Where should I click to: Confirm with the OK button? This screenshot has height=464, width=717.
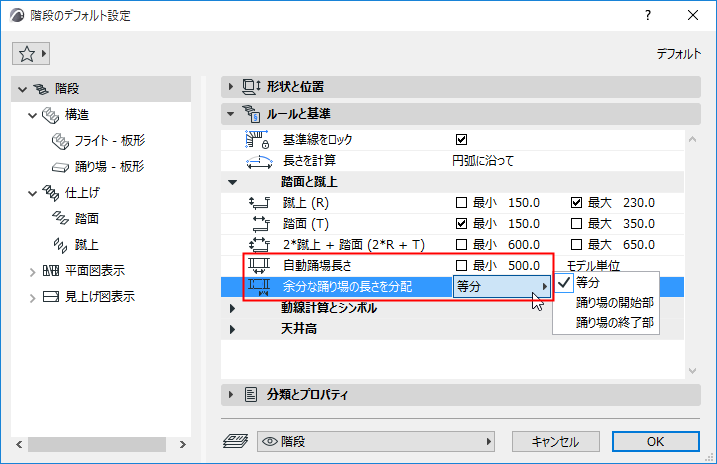click(656, 442)
